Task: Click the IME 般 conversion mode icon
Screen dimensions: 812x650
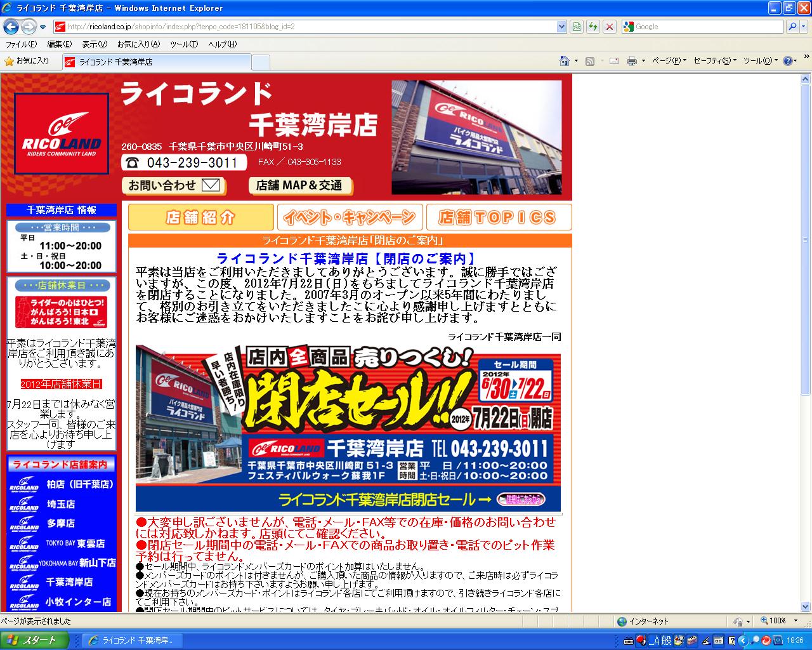Action: click(665, 640)
